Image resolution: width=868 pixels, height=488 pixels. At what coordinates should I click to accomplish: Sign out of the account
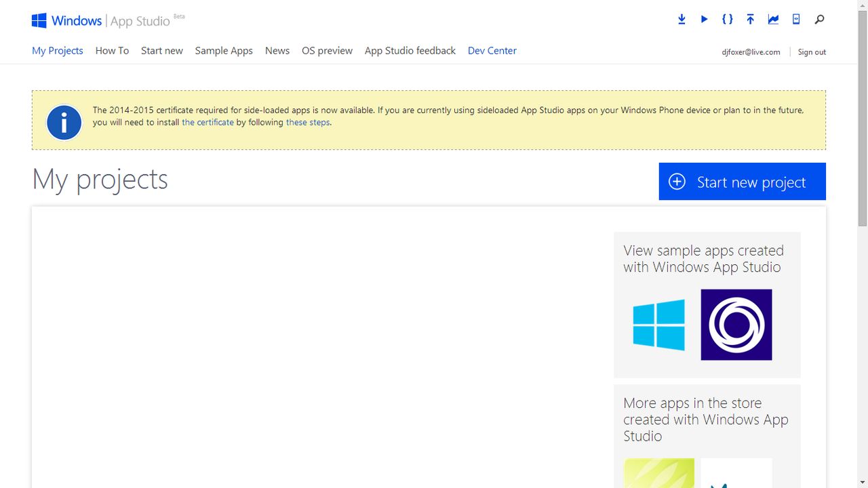(812, 52)
